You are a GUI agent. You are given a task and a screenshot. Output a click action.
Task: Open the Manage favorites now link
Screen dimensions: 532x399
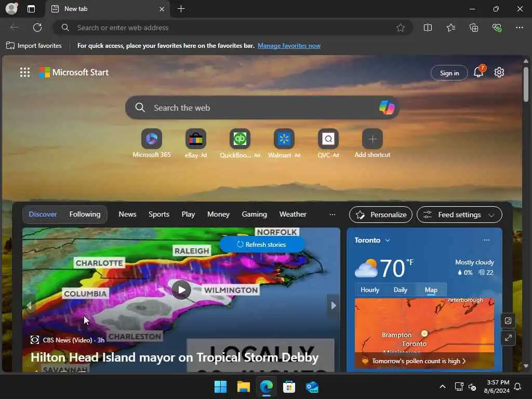pyautogui.click(x=289, y=46)
